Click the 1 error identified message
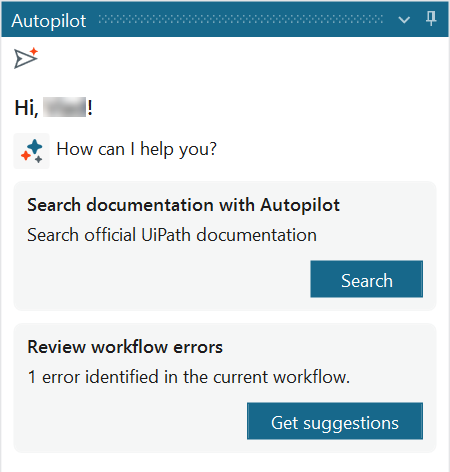Viewport: 450px width, 472px height. coord(189,377)
